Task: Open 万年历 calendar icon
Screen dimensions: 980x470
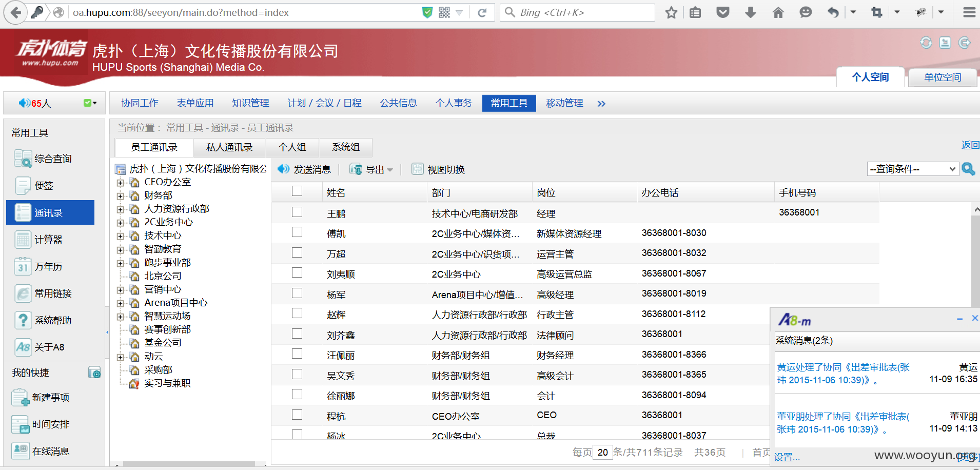Action: pos(23,266)
